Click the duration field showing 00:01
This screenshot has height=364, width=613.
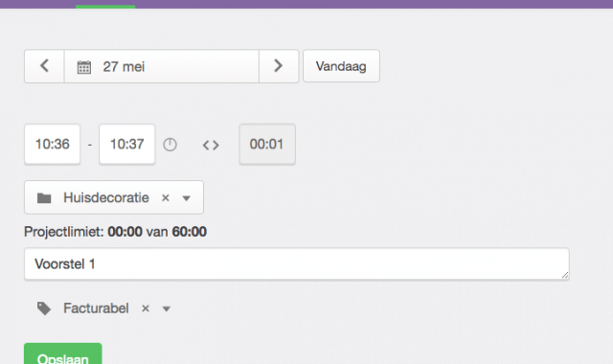[x=267, y=145]
